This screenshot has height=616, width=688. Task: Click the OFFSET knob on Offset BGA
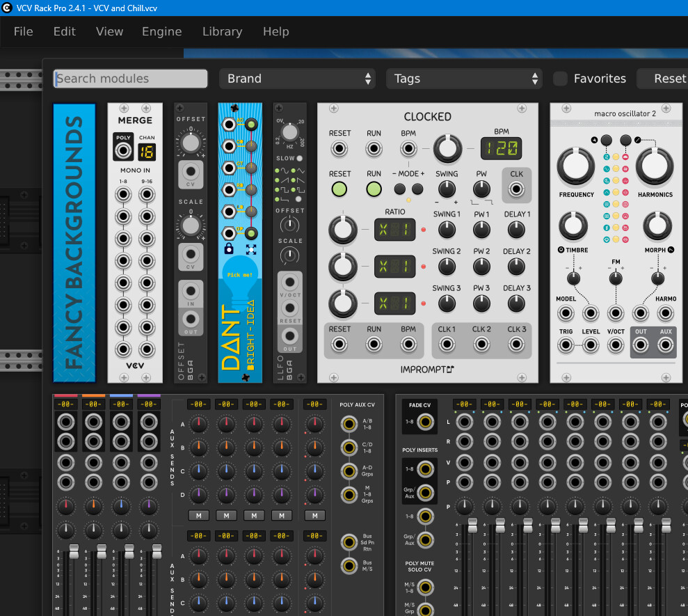pos(191,143)
